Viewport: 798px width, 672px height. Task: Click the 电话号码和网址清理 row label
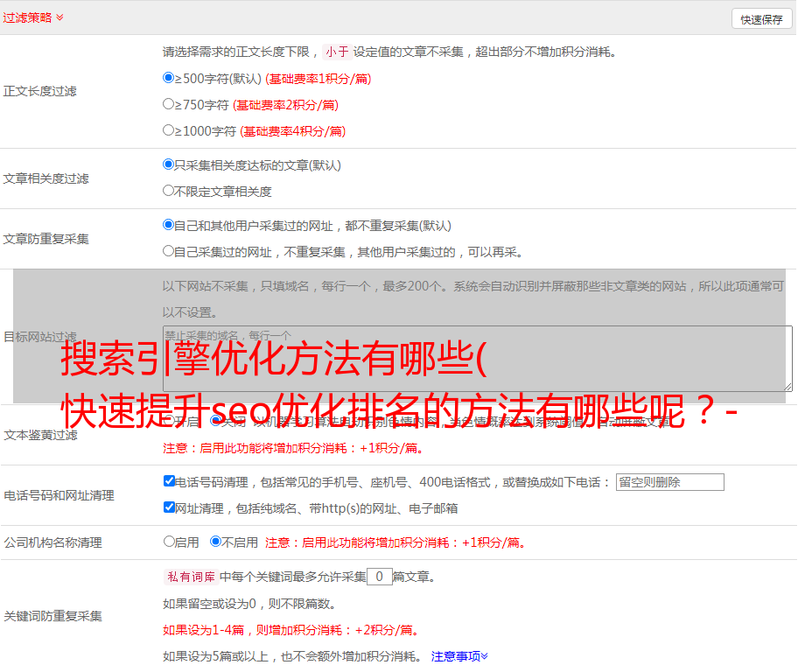coord(59,495)
